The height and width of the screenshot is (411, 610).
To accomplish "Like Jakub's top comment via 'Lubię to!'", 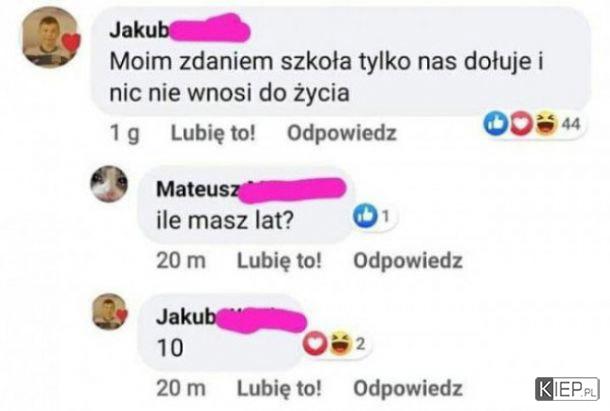I will pos(213,133).
